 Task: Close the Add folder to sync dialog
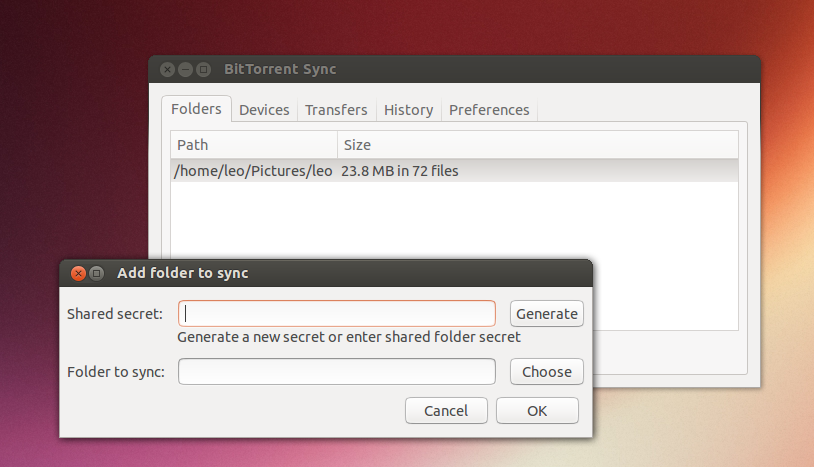pyautogui.click(x=78, y=273)
